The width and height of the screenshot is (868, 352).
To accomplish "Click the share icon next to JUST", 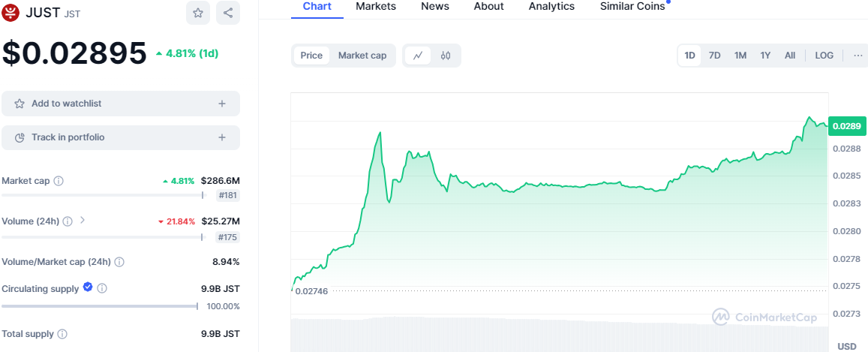I will click(x=228, y=13).
